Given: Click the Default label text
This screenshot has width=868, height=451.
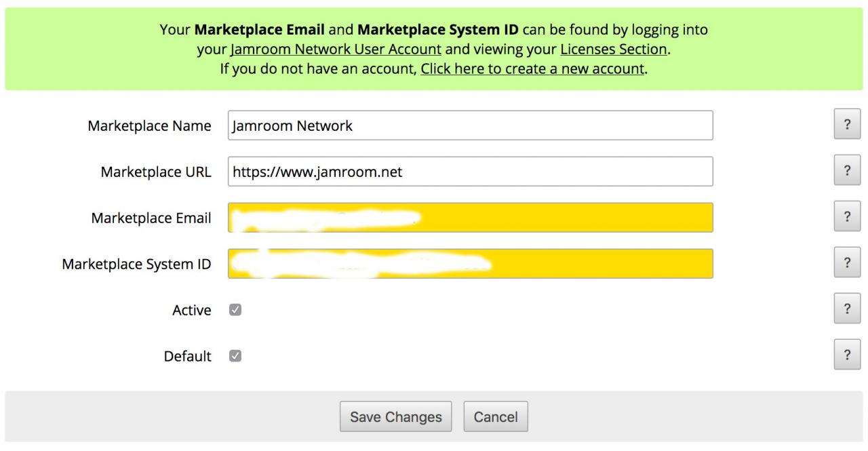Looking at the screenshot, I should [x=188, y=357].
